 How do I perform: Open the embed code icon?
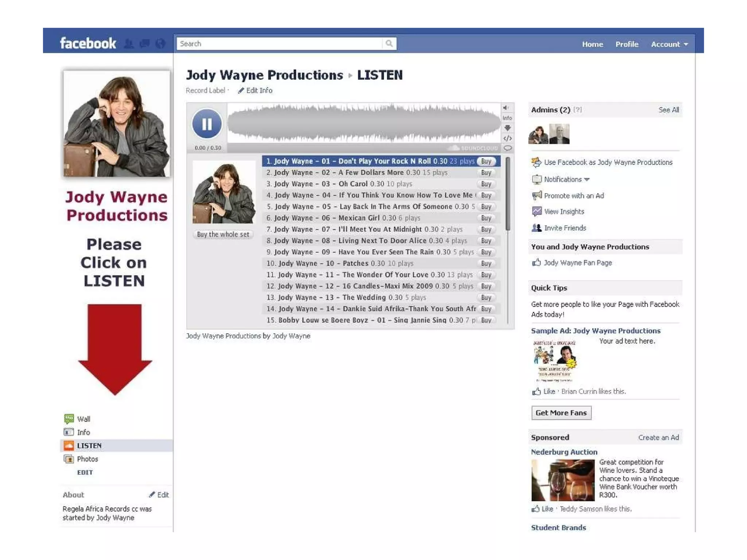coord(507,139)
